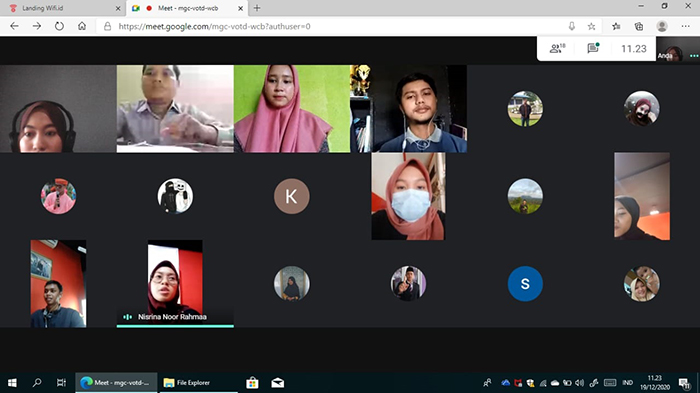The width and height of the screenshot is (700, 393).
Task: Select the woman wearing headphones video tile
Action: [58, 109]
